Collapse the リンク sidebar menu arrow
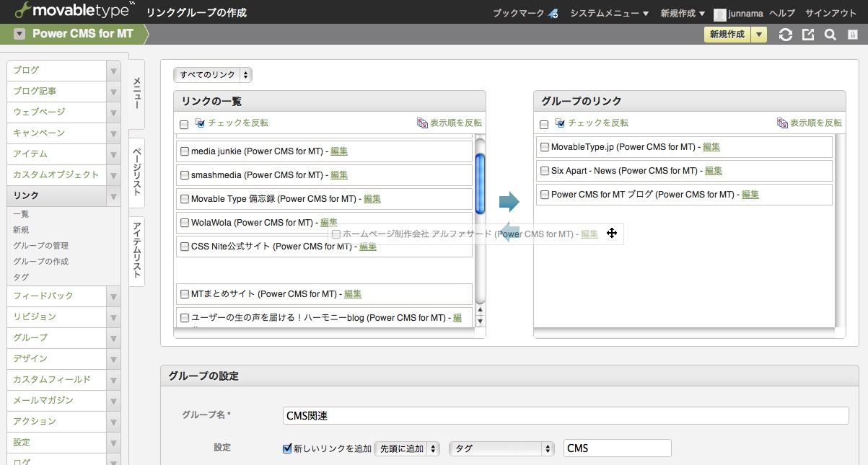Viewport: 868px width, 465px height. 113,196
